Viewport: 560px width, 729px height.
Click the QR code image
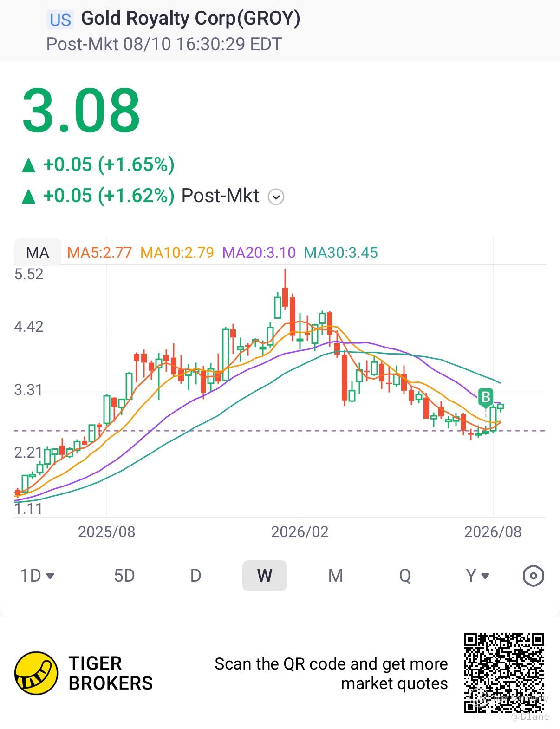point(504,673)
